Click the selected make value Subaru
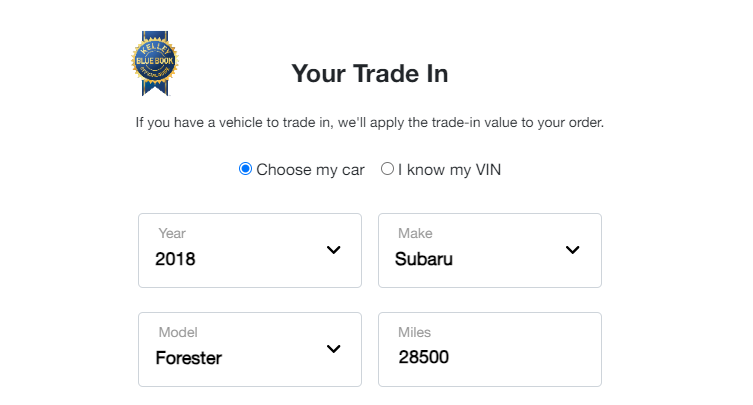This screenshot has width=753, height=405. (424, 259)
